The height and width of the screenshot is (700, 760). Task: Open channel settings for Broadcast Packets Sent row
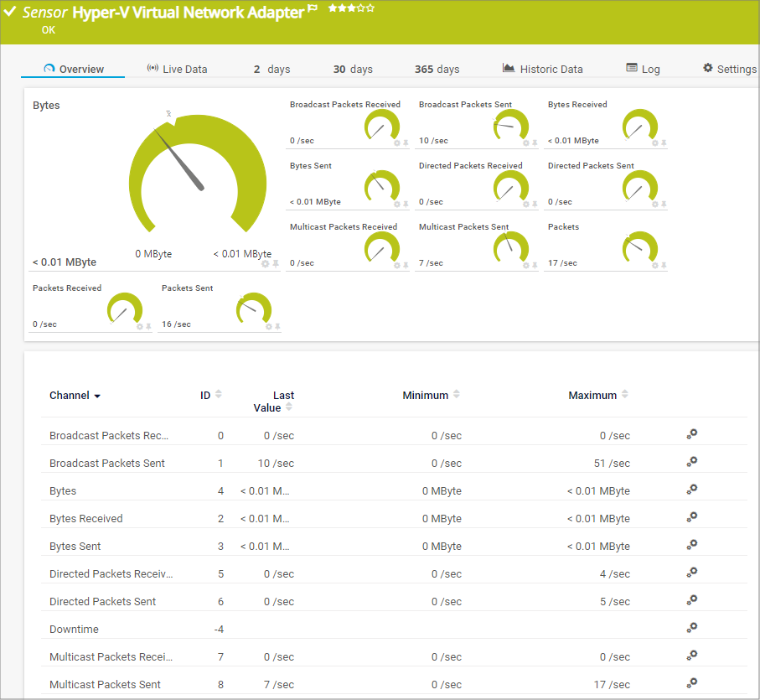click(x=691, y=462)
